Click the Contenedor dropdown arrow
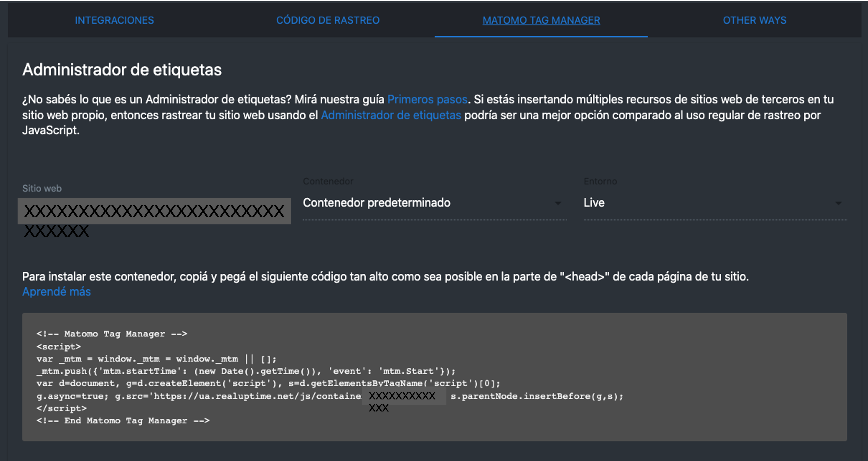 coord(558,203)
